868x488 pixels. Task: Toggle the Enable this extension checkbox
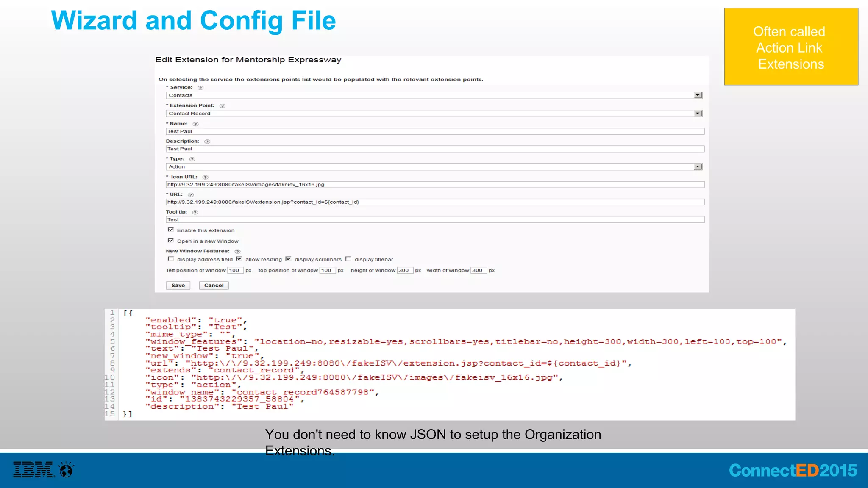coord(171,230)
